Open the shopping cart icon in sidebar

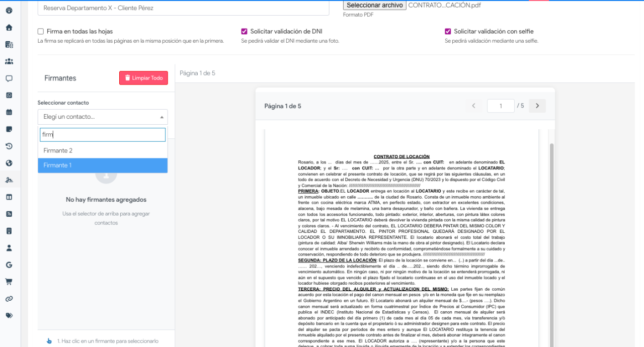pyautogui.click(x=9, y=282)
